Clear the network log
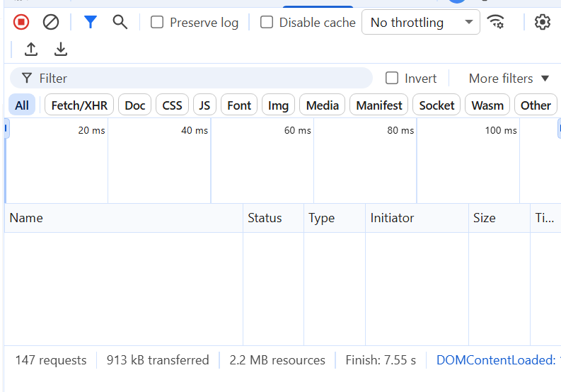The height and width of the screenshot is (392, 561). [51, 23]
